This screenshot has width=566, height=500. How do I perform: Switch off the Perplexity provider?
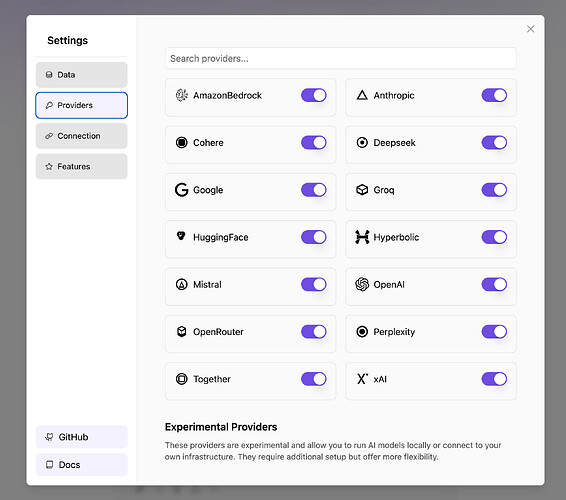[x=494, y=332]
